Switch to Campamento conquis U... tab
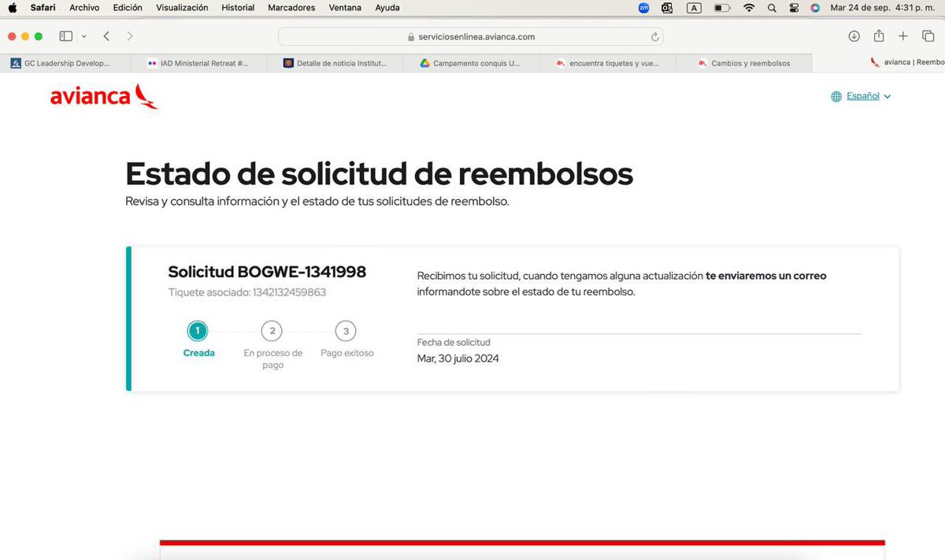The image size is (945, 560). (x=471, y=63)
